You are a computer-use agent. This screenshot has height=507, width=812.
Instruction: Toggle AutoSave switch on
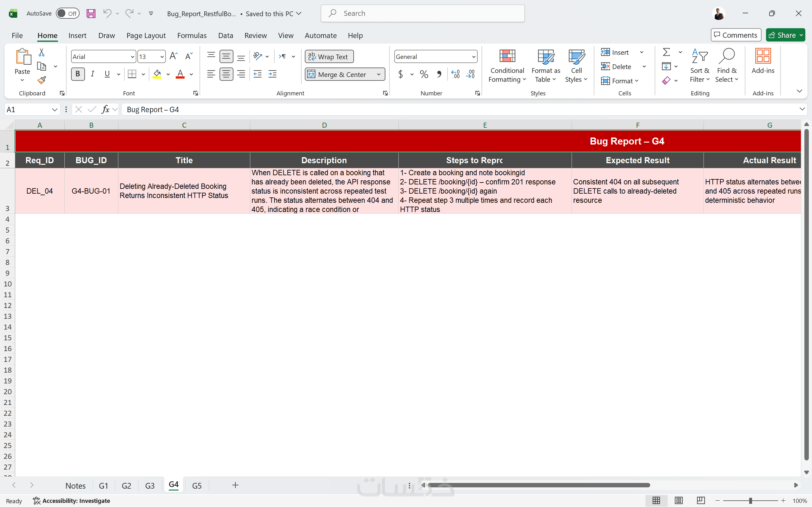click(x=67, y=13)
